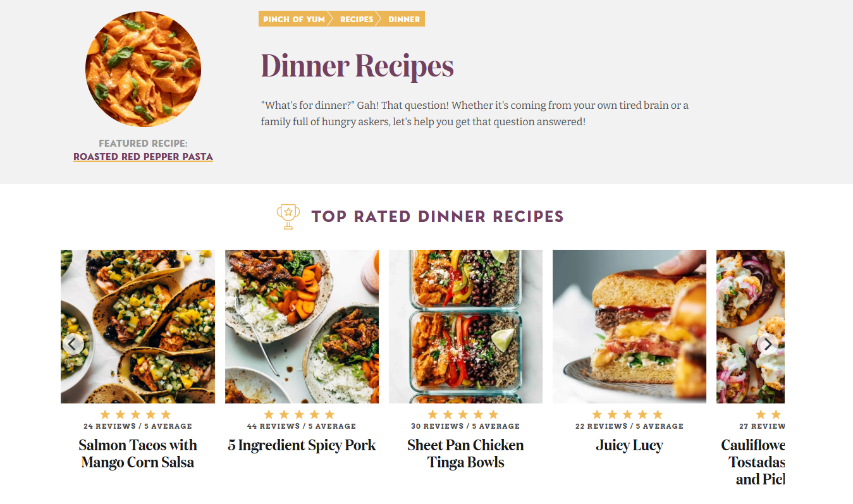This screenshot has height=504, width=853.
Task: Click the stars under Sheet Pan Chicken Tinga
Action: (463, 415)
